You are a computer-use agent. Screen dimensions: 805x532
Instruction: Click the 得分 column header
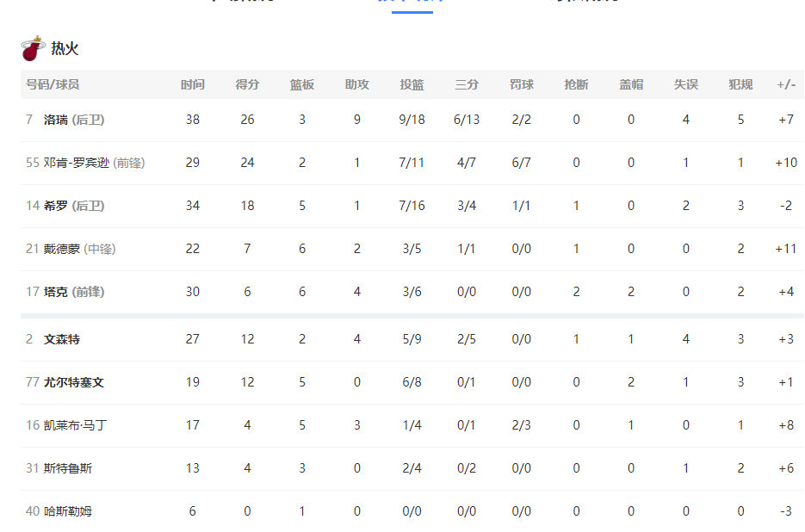(x=247, y=84)
